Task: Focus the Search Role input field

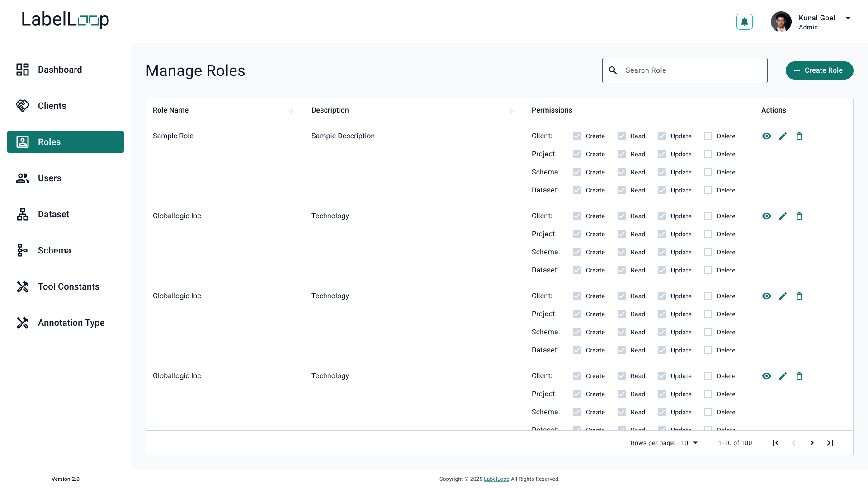Action: [x=684, y=70]
